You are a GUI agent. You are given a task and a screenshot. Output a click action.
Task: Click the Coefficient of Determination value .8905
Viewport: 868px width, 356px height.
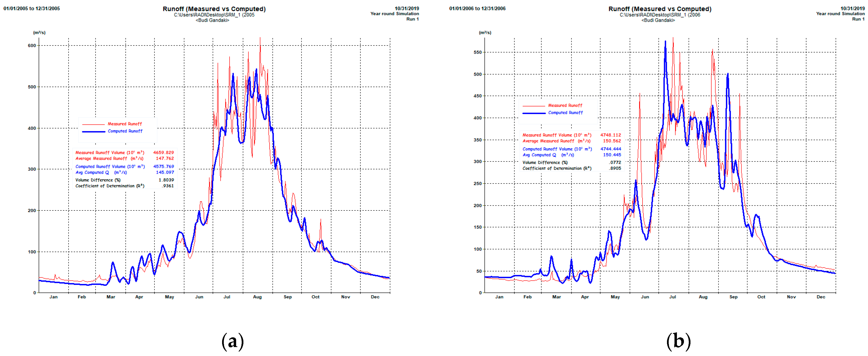(615, 168)
